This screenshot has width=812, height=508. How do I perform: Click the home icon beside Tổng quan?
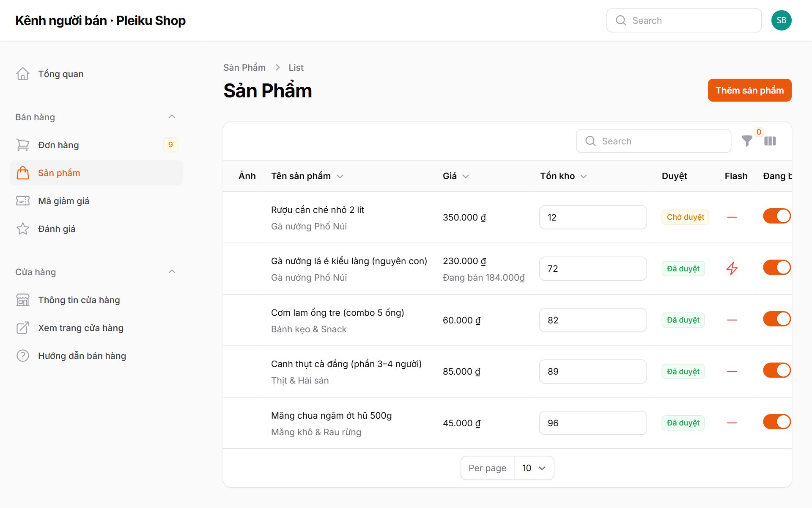tap(23, 74)
